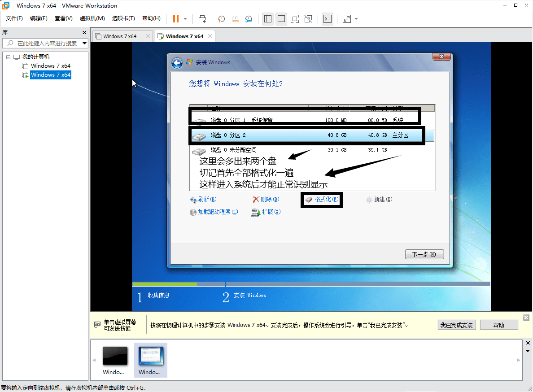The width and height of the screenshot is (533, 392).
Task: Click the 加载驱动程序(L) link
Action: [214, 212]
